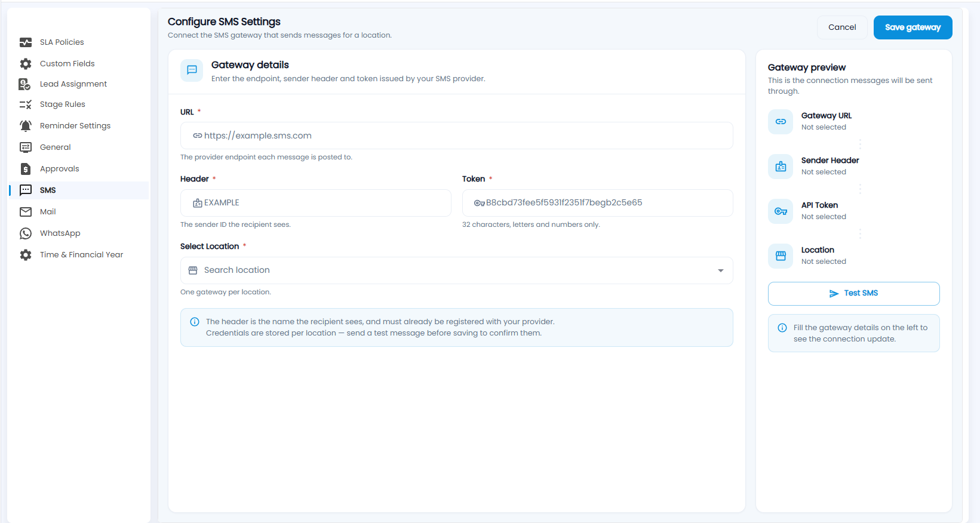
Task: Open the Select Location dropdown arrow
Action: coord(721,270)
